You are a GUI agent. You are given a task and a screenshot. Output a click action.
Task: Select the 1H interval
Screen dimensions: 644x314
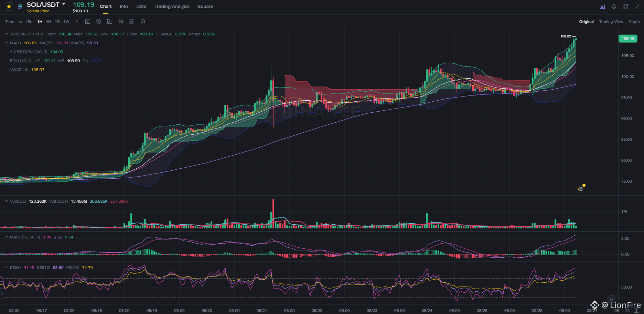(40, 22)
